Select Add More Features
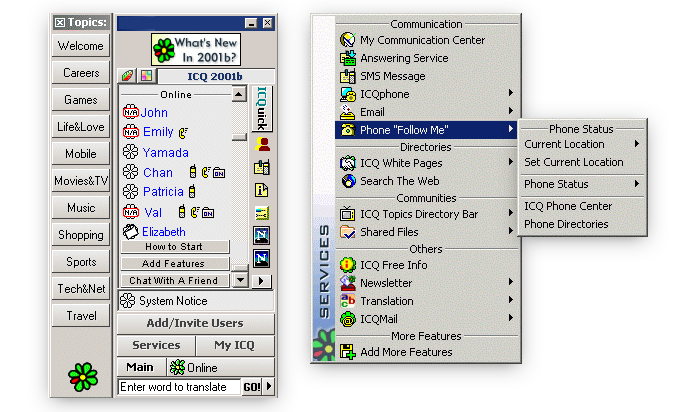Viewport: 696px width, 412px height. click(x=427, y=352)
